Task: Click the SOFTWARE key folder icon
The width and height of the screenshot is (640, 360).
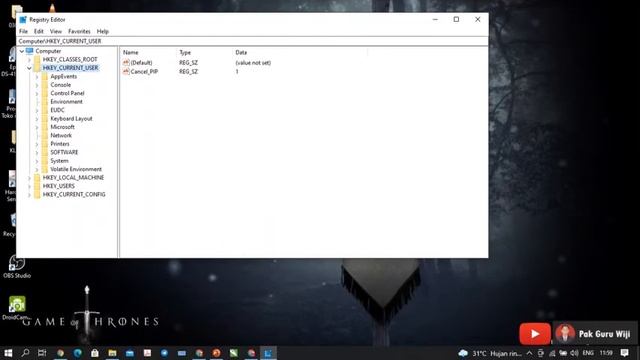Action: [x=45, y=152]
